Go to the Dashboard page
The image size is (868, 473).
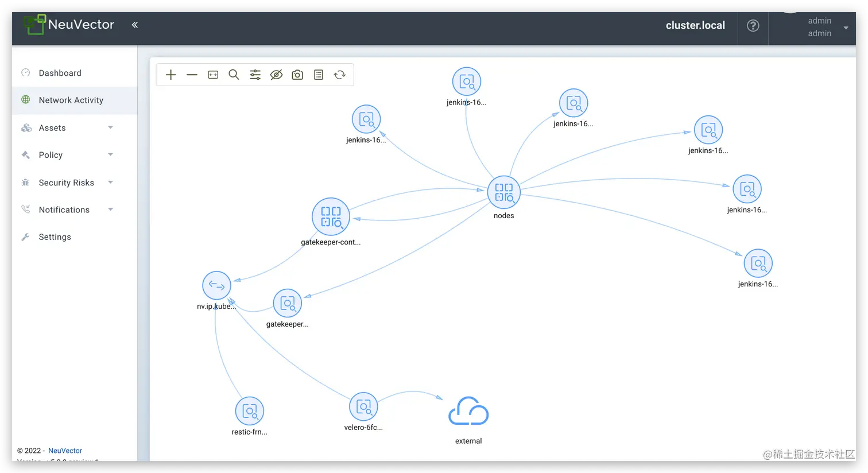click(60, 73)
